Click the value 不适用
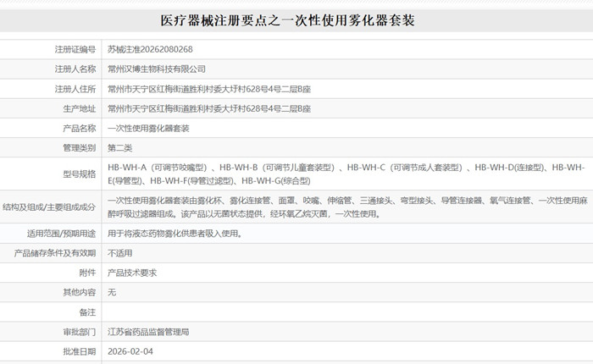The width and height of the screenshot is (593, 364). tap(120, 253)
